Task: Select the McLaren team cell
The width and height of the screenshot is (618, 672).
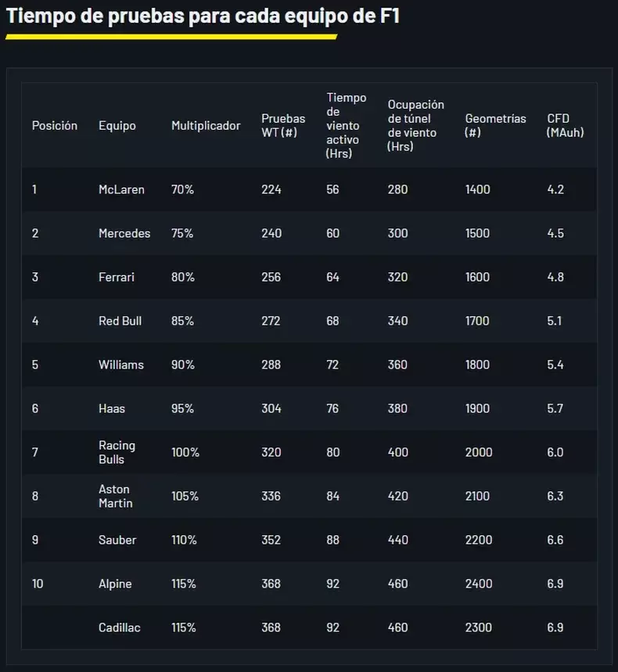Action: 121,189
